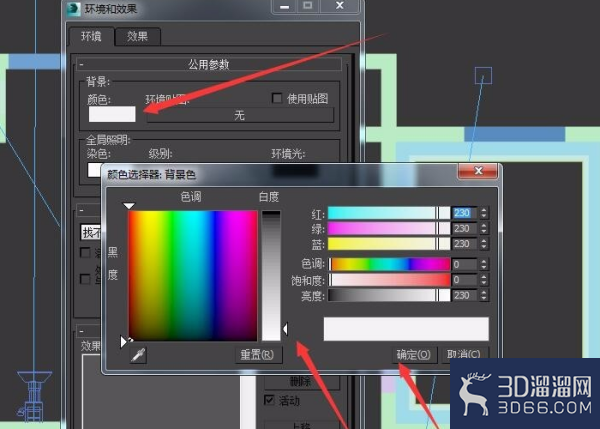Click inside the hue color field
Image resolution: width=600 pixels, height=429 pixels.
coord(192,275)
